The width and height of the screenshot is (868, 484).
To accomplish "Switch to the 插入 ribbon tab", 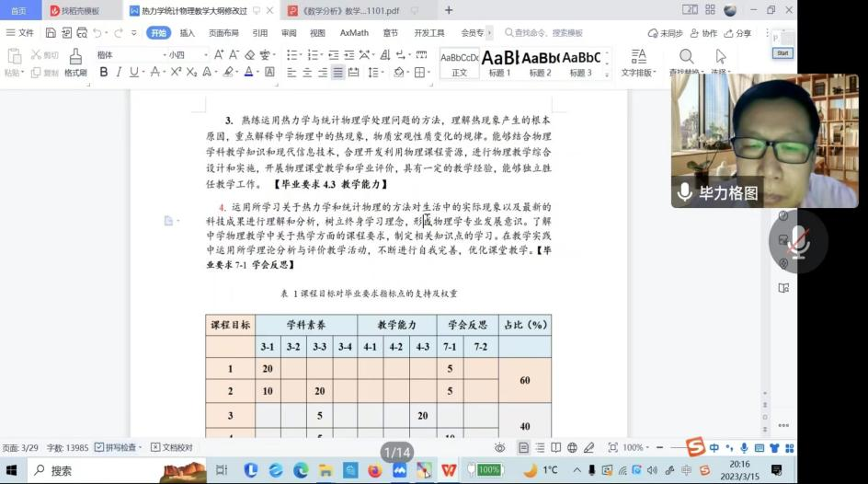I will (x=188, y=32).
